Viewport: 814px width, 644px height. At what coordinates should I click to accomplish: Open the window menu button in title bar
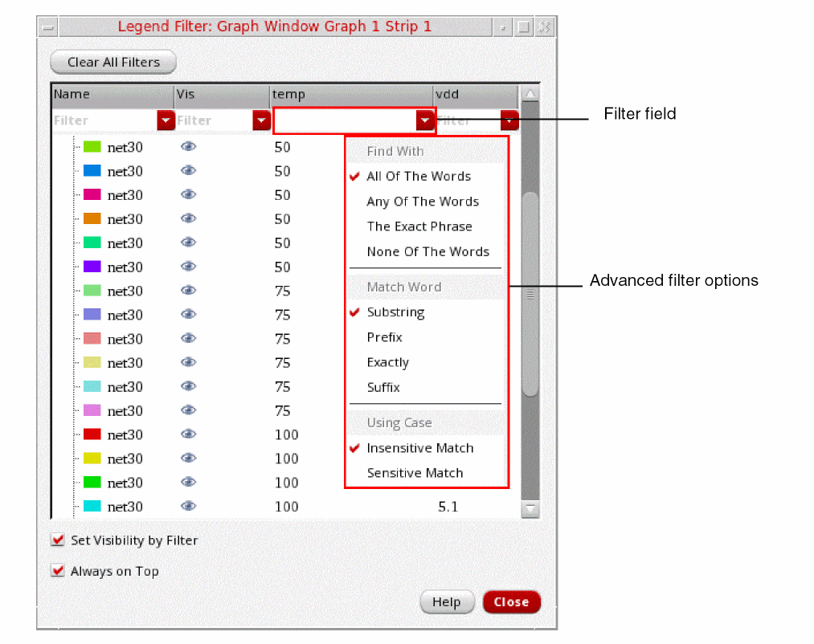click(x=47, y=27)
